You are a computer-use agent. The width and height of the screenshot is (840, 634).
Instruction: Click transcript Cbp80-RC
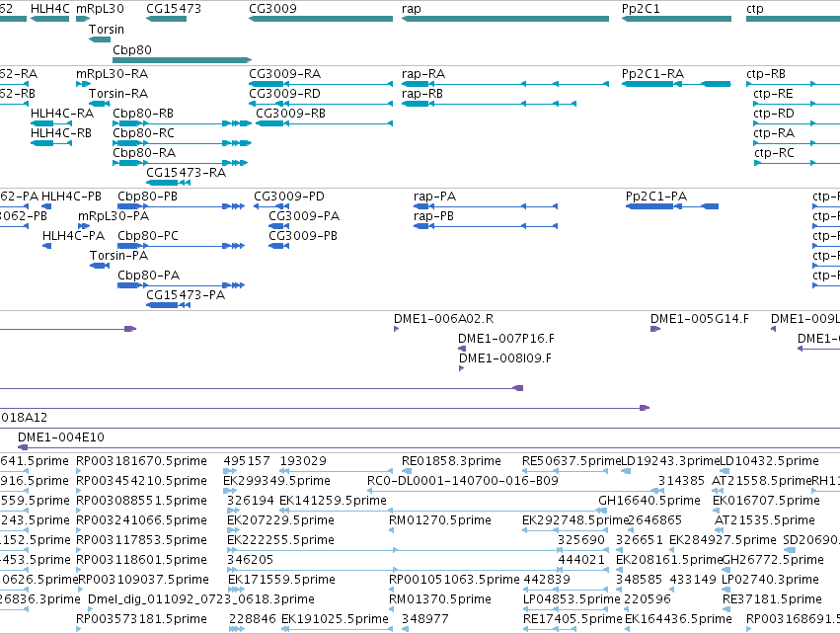(143, 133)
